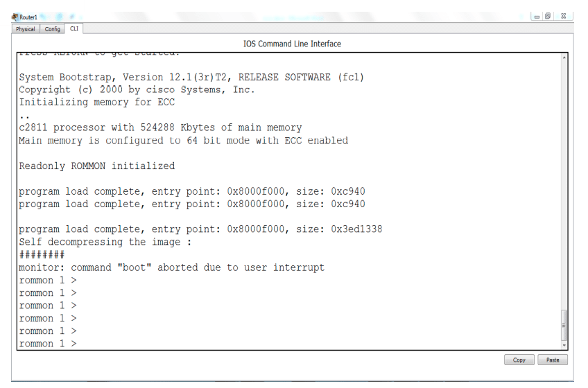
Task: Click the Copy button
Action: coord(519,360)
